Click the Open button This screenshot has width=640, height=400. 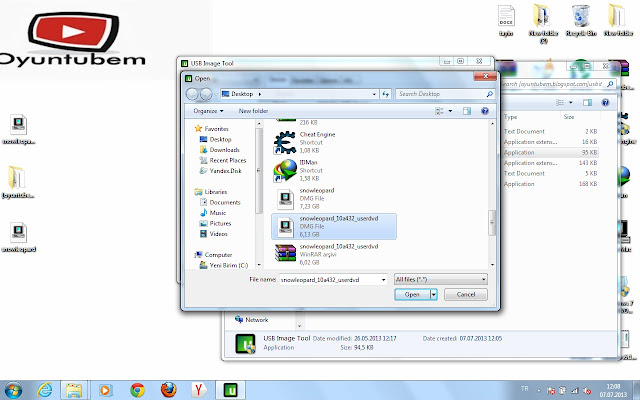[x=412, y=294]
